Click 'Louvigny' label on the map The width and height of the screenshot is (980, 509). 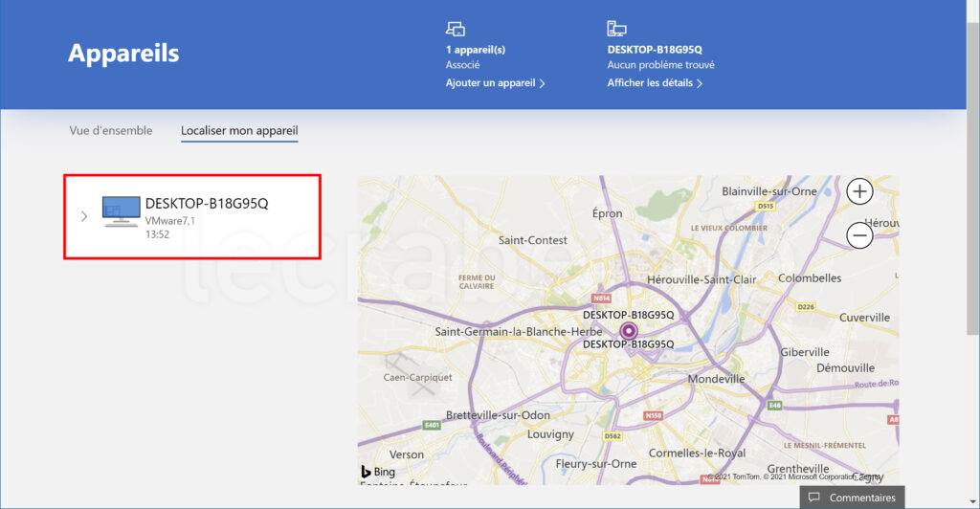pos(550,434)
